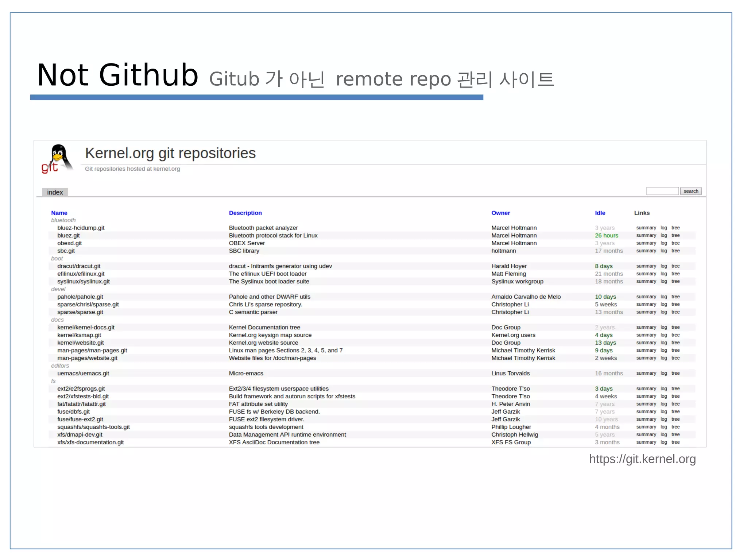Click summary link for syslinux.git row
The height and width of the screenshot is (560, 747).
point(646,282)
